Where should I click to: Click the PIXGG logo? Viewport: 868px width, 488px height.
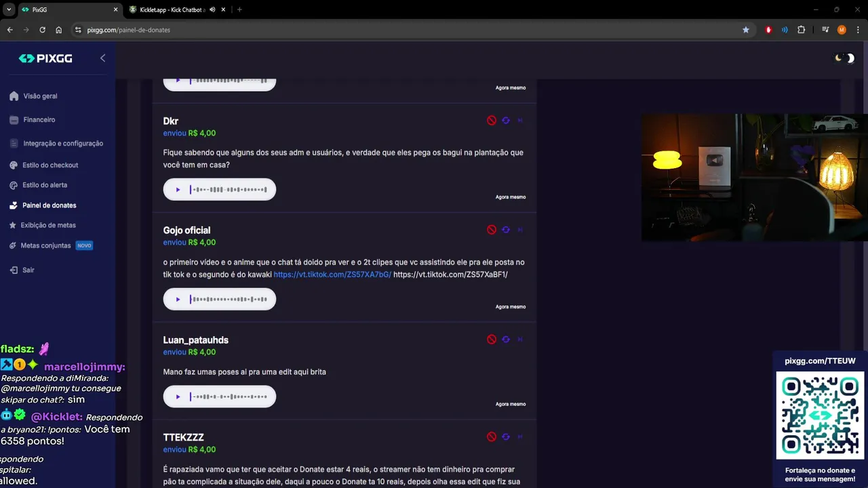click(45, 58)
